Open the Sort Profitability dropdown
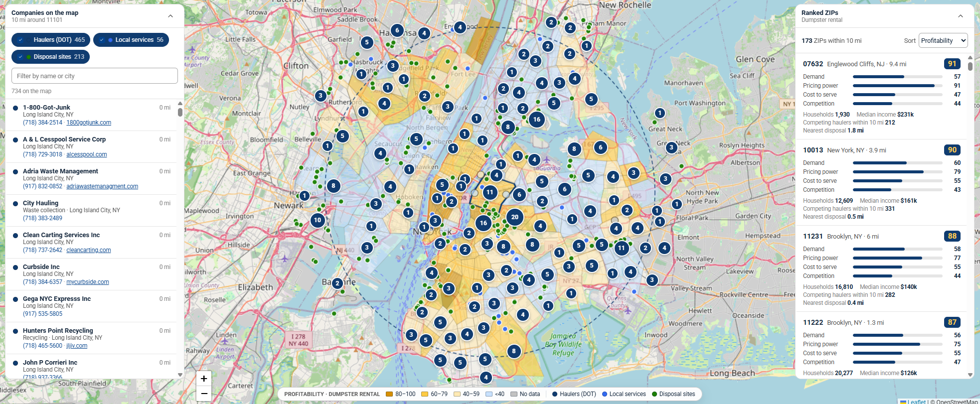The height and width of the screenshot is (404, 980). 943,41
